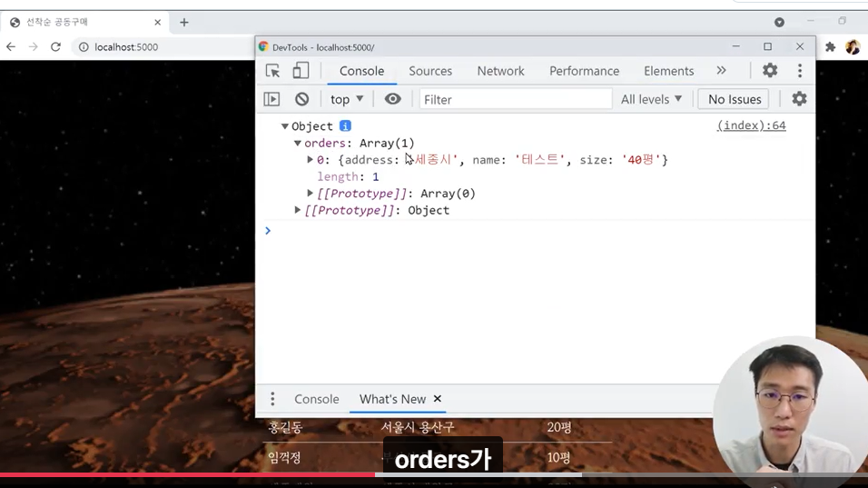Close the DevTools window
Viewport: 868px width, 488px height.
point(800,46)
